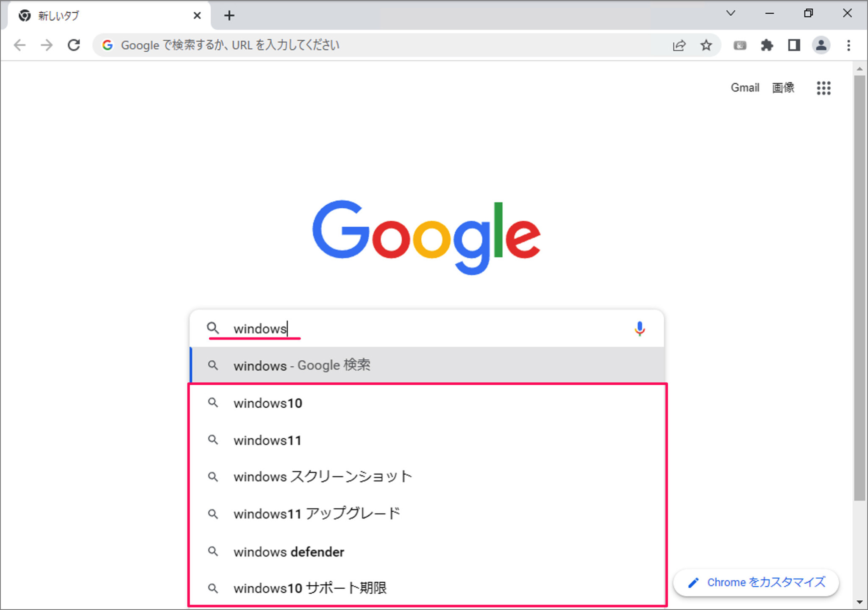Screen dimensions: 868x610
Task: Click the scrollbar up arrow
Action: coord(859,68)
